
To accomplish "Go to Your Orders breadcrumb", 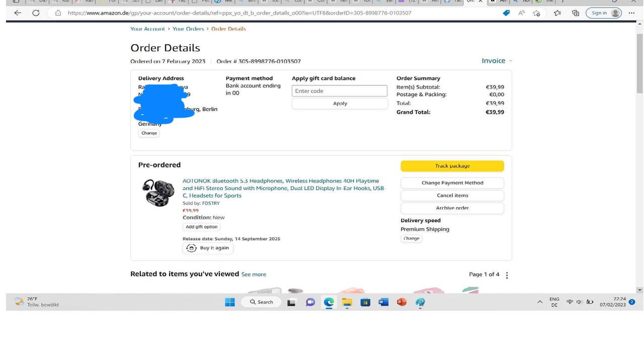I will 188,29.
